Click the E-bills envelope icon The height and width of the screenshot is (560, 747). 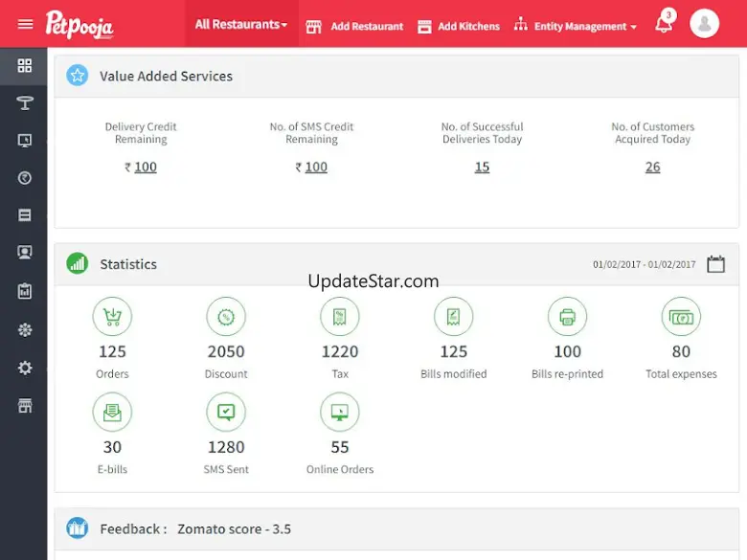[112, 412]
